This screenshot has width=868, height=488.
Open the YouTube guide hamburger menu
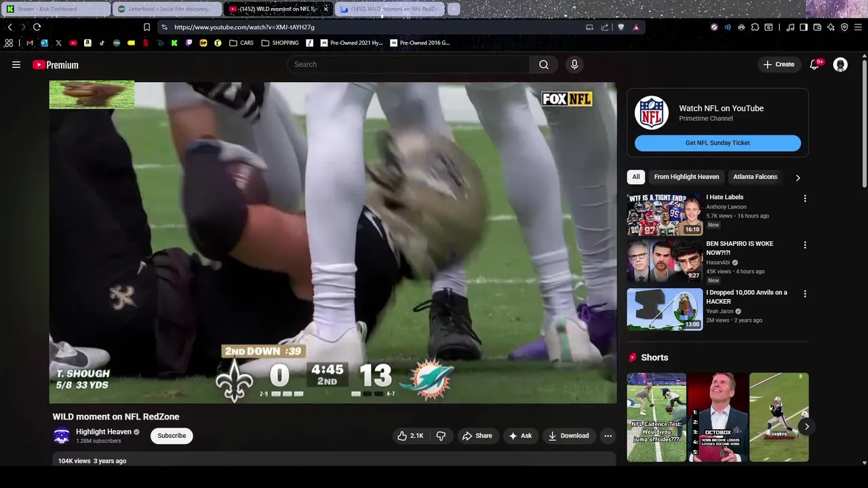point(16,64)
